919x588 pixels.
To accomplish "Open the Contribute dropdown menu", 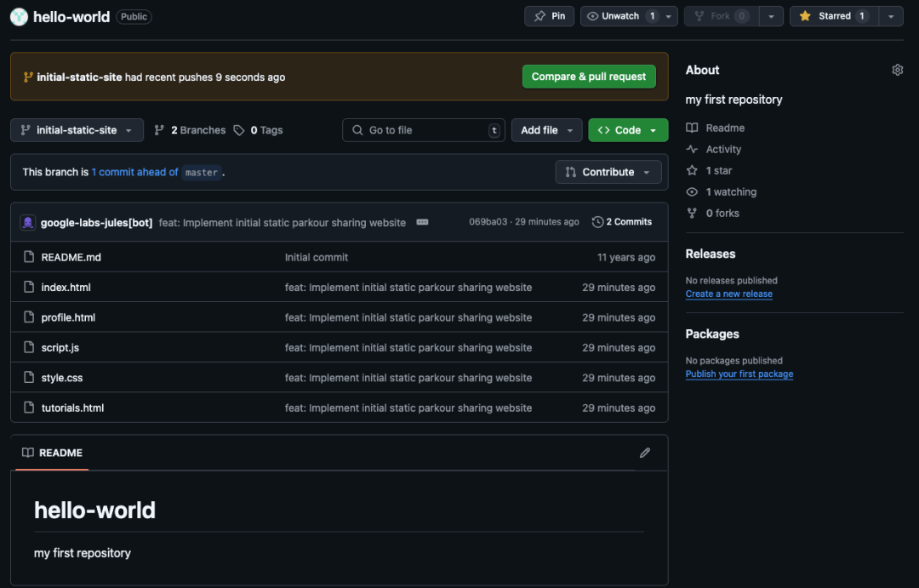I will (x=608, y=172).
